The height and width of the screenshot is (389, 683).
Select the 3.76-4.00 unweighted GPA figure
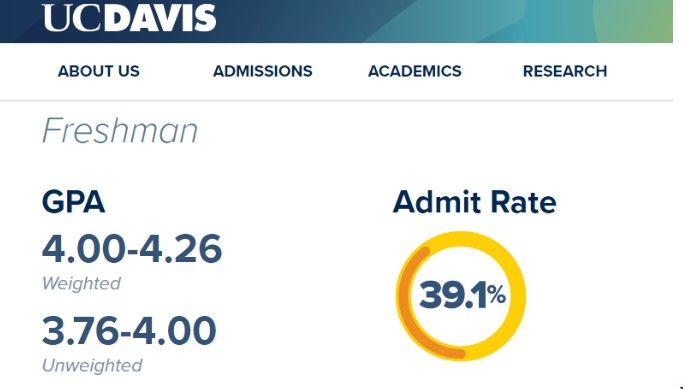click(129, 330)
